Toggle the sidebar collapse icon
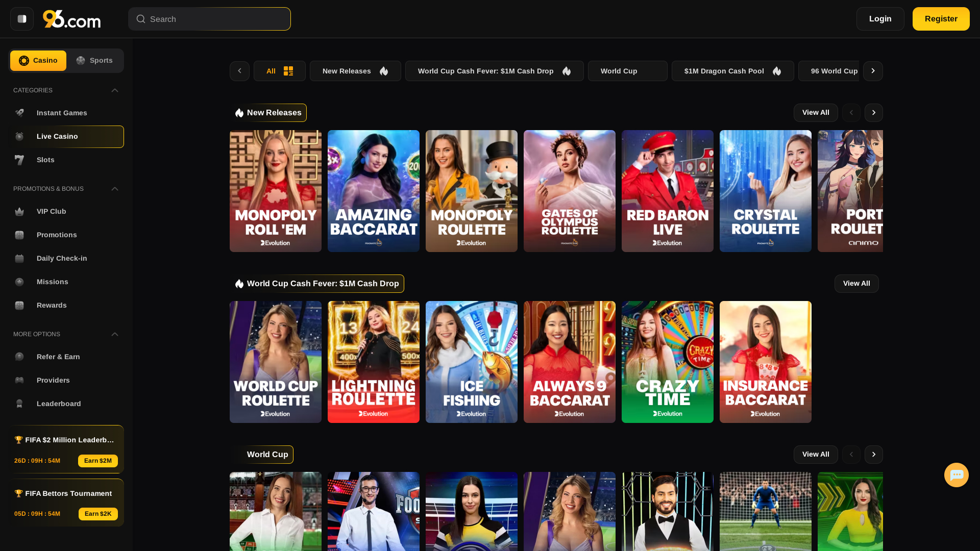The image size is (980, 551). [22, 19]
